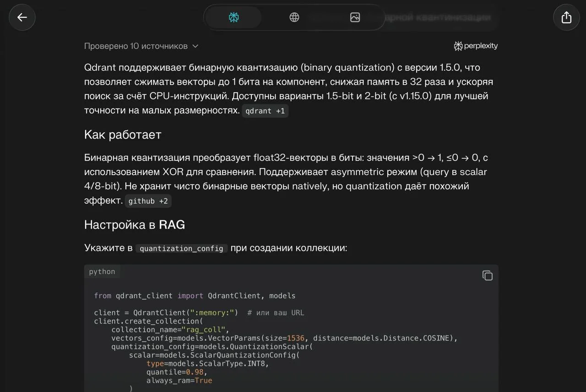Select the Perplexity answer tab icon
This screenshot has height=392, width=586.
pyautogui.click(x=234, y=17)
